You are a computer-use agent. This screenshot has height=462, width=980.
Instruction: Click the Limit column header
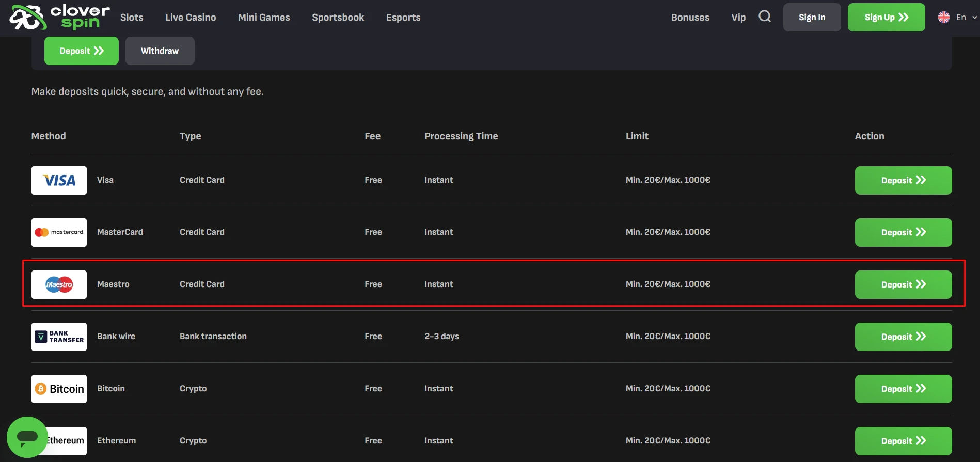pyautogui.click(x=637, y=136)
